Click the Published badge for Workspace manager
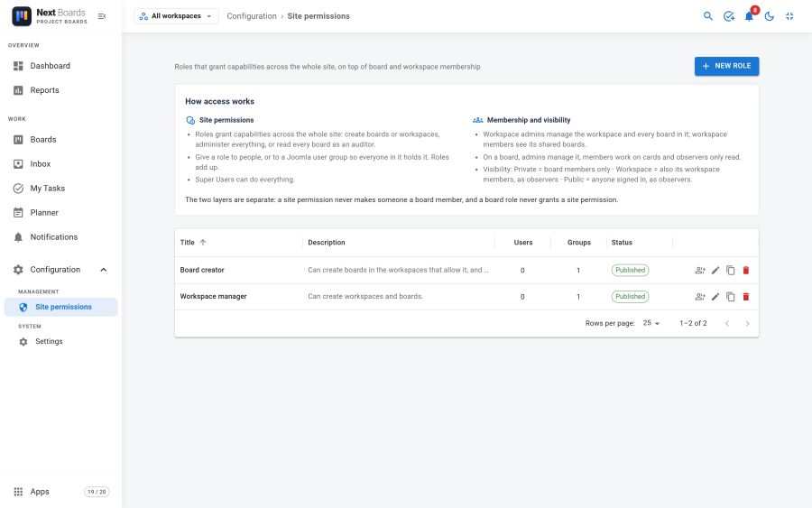The image size is (812, 508). pyautogui.click(x=631, y=297)
